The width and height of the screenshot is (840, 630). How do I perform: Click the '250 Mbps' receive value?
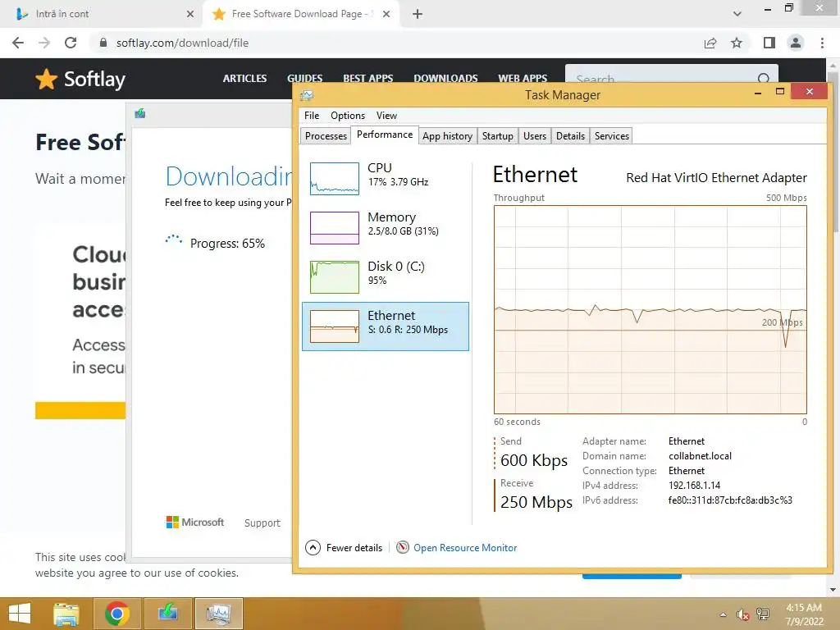point(536,502)
